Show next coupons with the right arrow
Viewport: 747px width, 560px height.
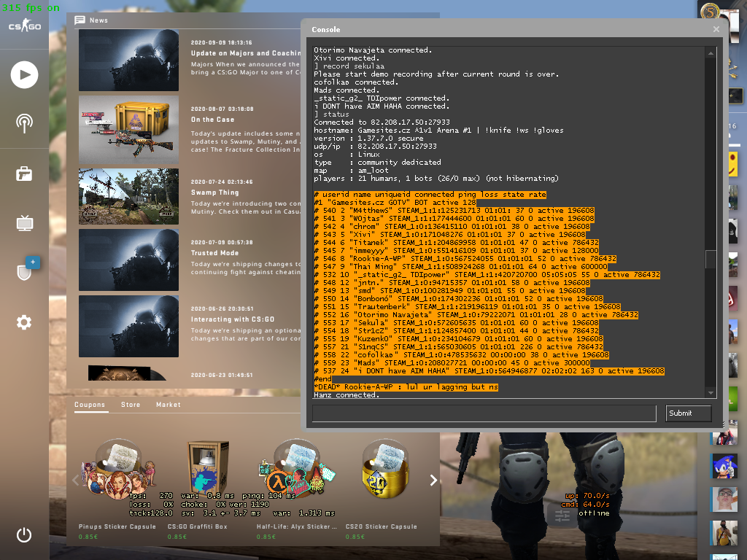click(x=433, y=480)
